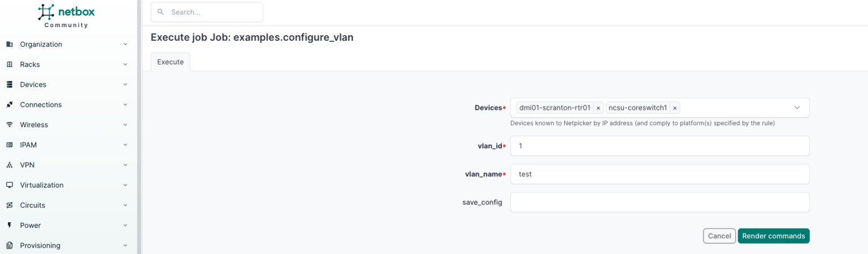Click the Virtualization monitor icon
Image resolution: width=868 pixels, height=254 pixels.
[x=9, y=185]
